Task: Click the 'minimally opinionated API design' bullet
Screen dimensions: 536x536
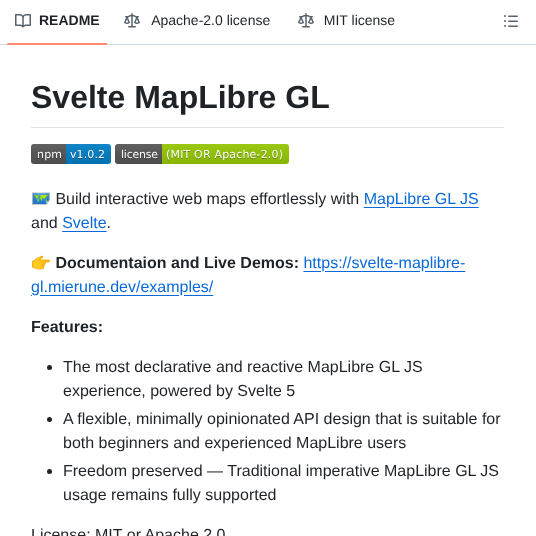Action: click(x=281, y=431)
